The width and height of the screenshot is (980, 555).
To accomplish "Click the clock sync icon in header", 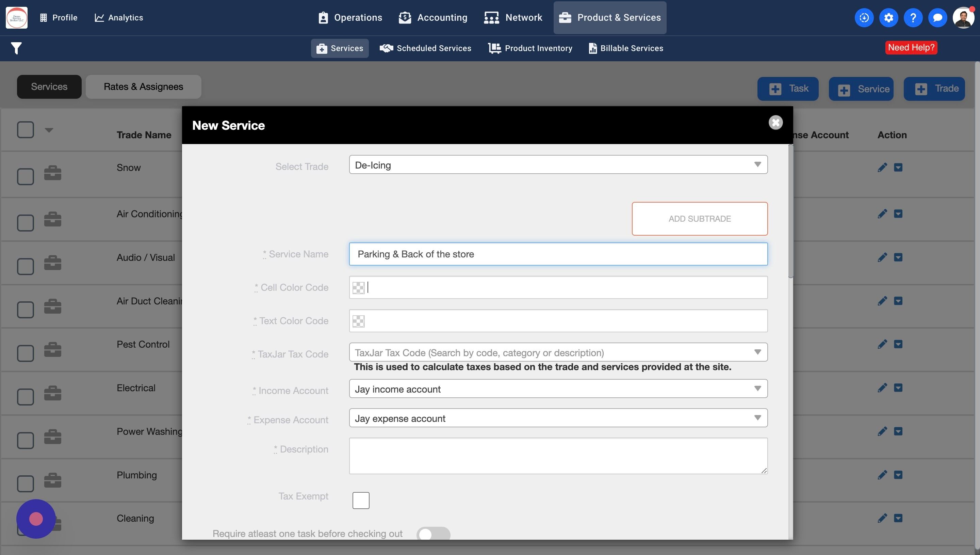I will pyautogui.click(x=864, y=17).
